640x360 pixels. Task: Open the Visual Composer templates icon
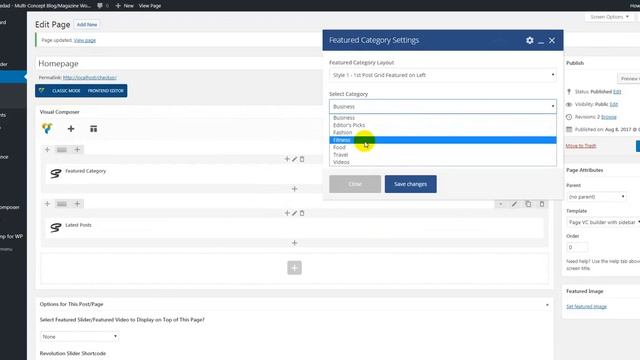click(93, 129)
